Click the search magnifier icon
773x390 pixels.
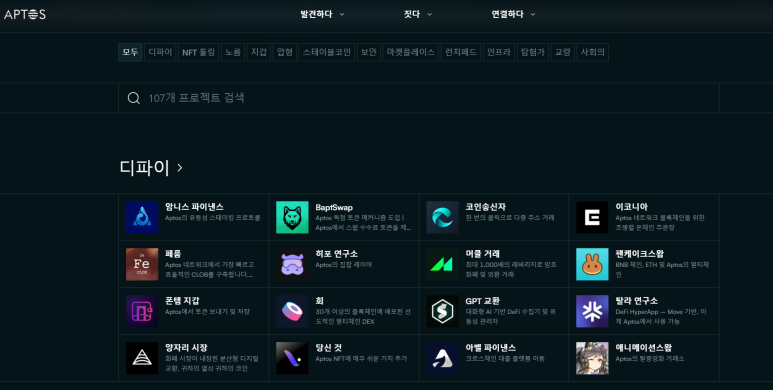[134, 98]
